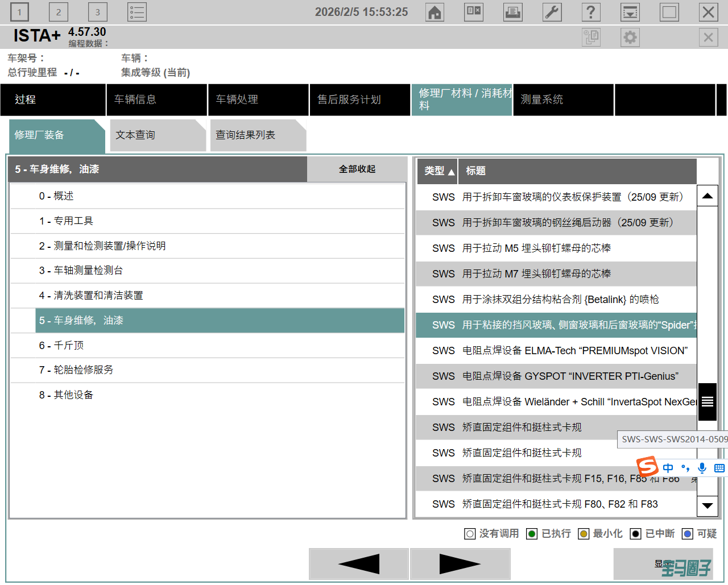This screenshot has height=585, width=728.
Task: Click the green 已执行 status indicator
Action: [x=532, y=534]
